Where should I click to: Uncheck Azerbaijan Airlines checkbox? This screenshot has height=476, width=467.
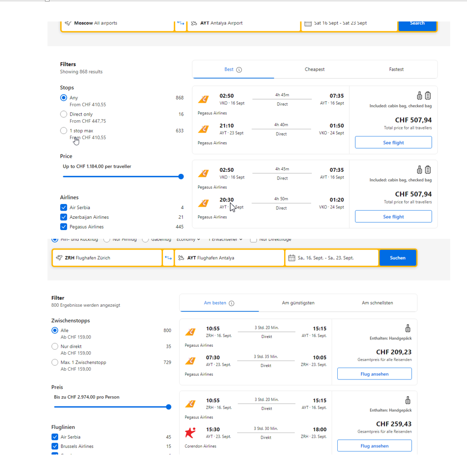coord(63,217)
